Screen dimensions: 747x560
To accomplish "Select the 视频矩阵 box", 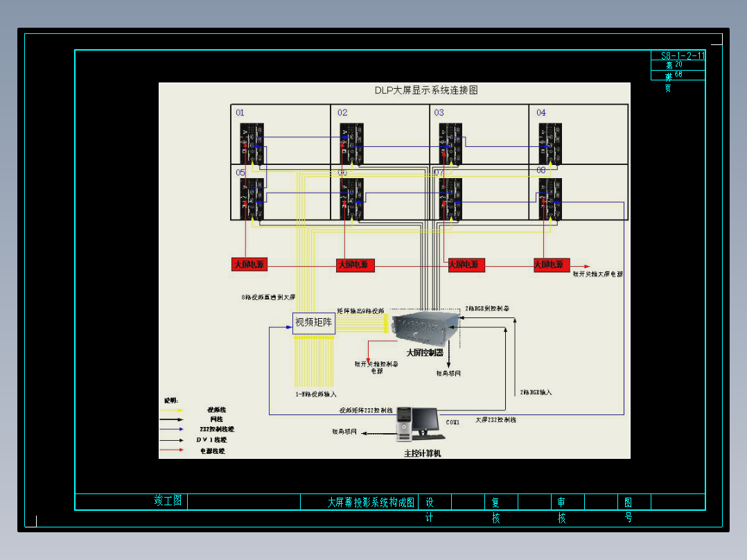I will 313,323.
